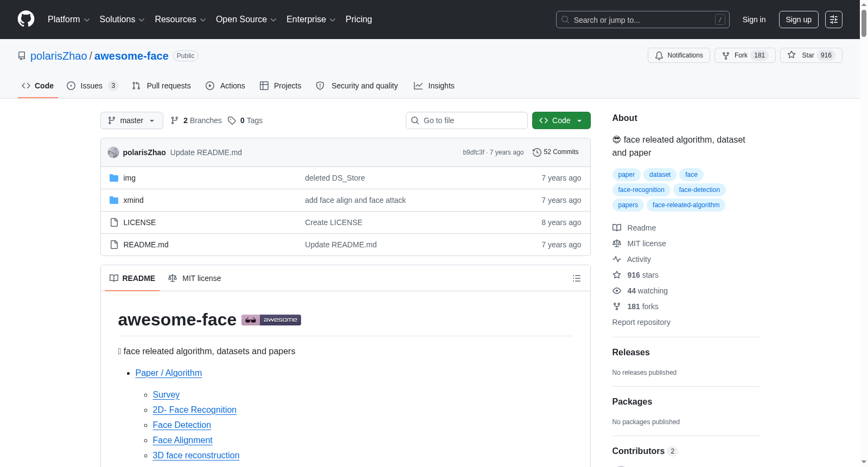This screenshot has height=467, width=868.
Task: Open the Issues tab
Action: (x=92, y=86)
